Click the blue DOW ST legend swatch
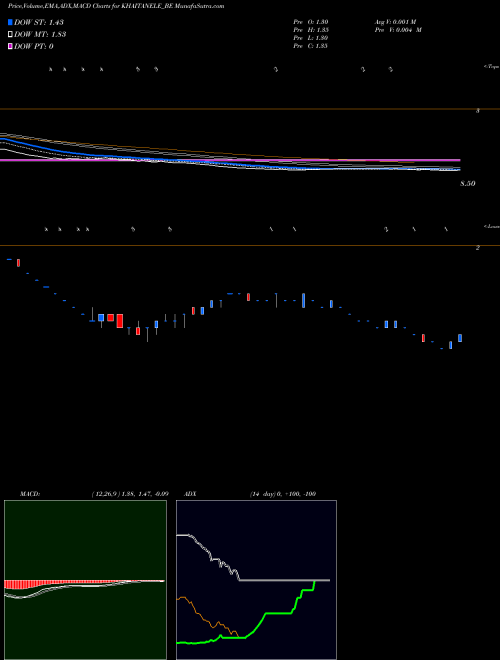500x660 pixels. tap(11, 22)
